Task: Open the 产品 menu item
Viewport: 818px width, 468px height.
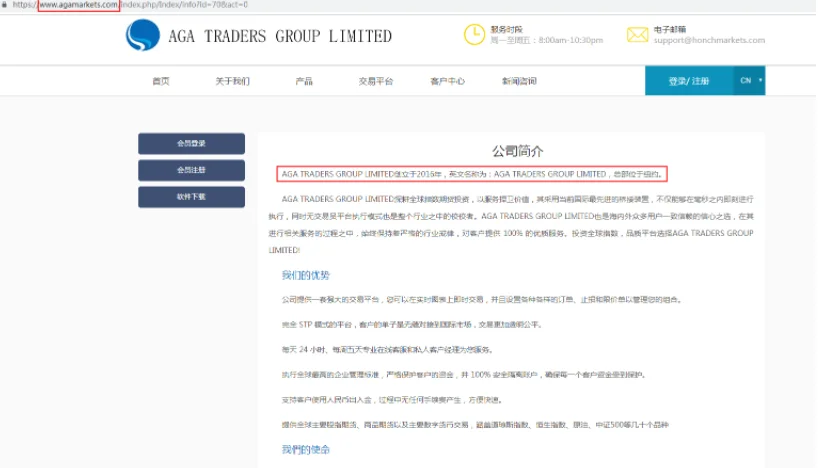Action: point(304,81)
